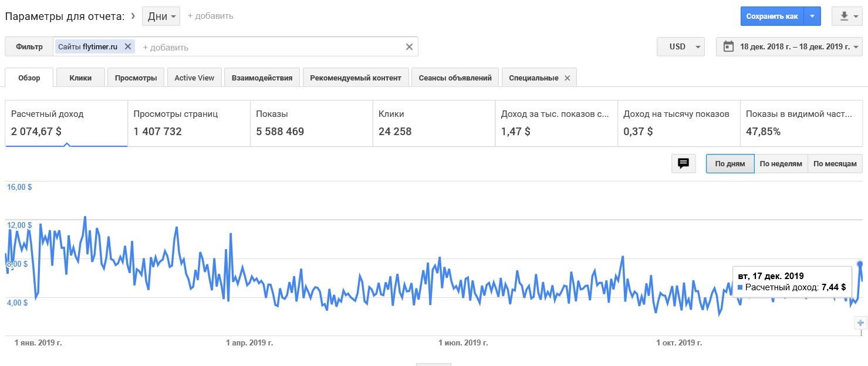The width and height of the screenshot is (868, 366).
Task: Remove the flytimer.ru site filter chip
Action: pos(128,46)
